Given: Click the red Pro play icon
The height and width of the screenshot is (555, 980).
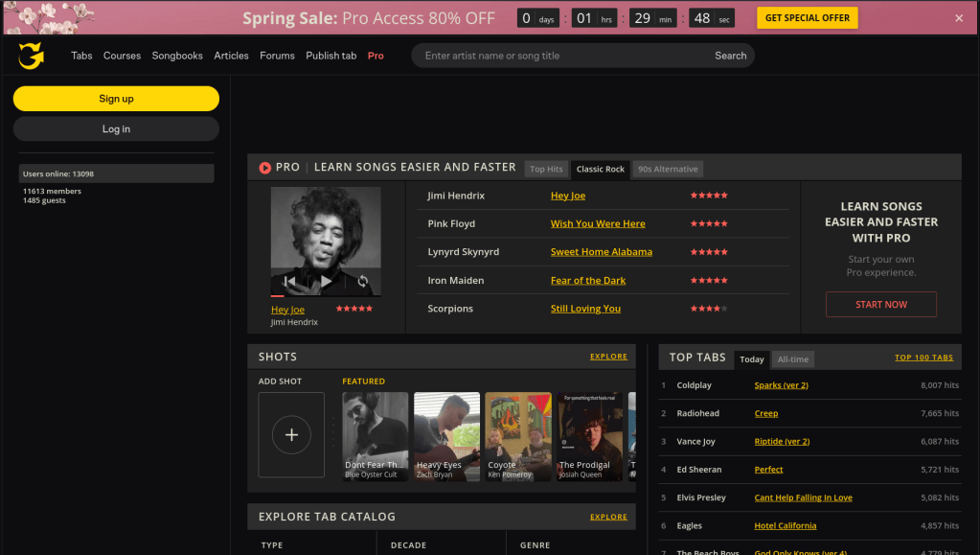Looking at the screenshot, I should 265,168.
